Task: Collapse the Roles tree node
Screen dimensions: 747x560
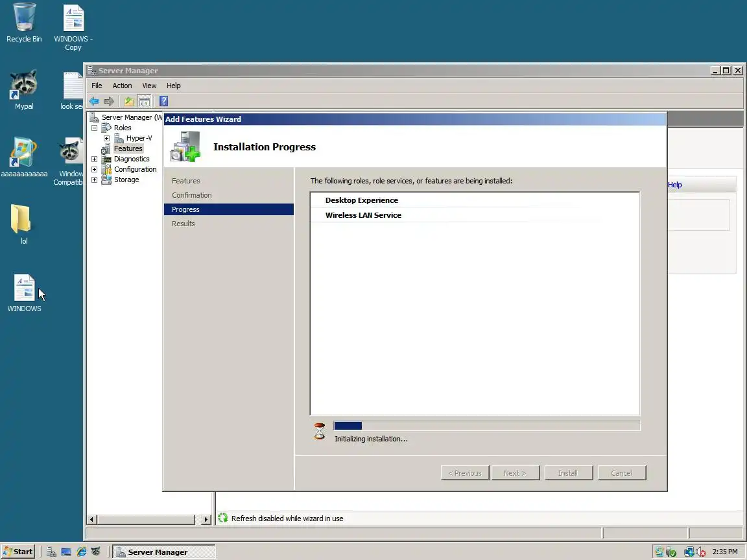Action: click(x=94, y=128)
